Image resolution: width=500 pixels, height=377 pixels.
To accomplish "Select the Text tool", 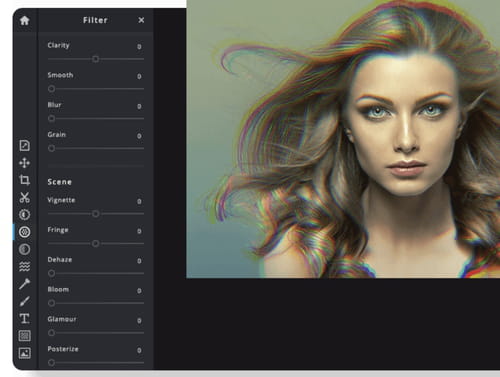I will coord(24,319).
